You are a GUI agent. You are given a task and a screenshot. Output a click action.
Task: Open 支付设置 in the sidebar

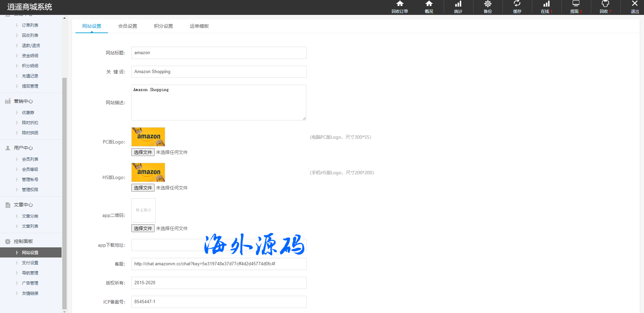click(30, 263)
